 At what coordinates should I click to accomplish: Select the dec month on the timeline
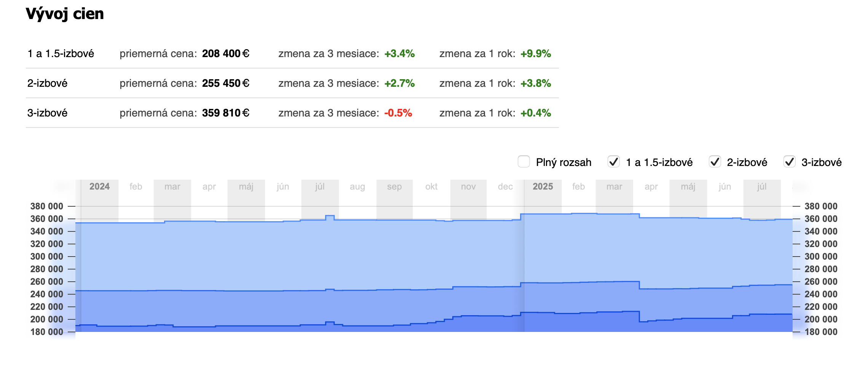tap(505, 187)
